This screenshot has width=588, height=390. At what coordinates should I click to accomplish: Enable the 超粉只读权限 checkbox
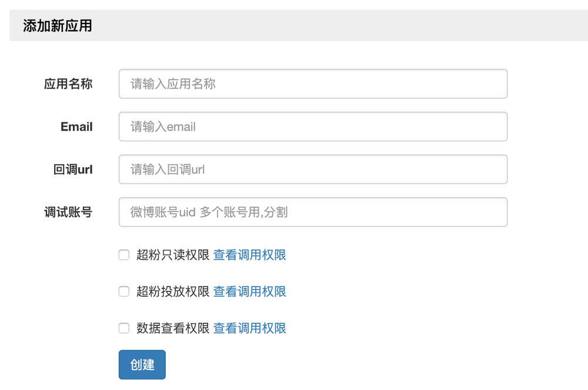pyautogui.click(x=124, y=255)
